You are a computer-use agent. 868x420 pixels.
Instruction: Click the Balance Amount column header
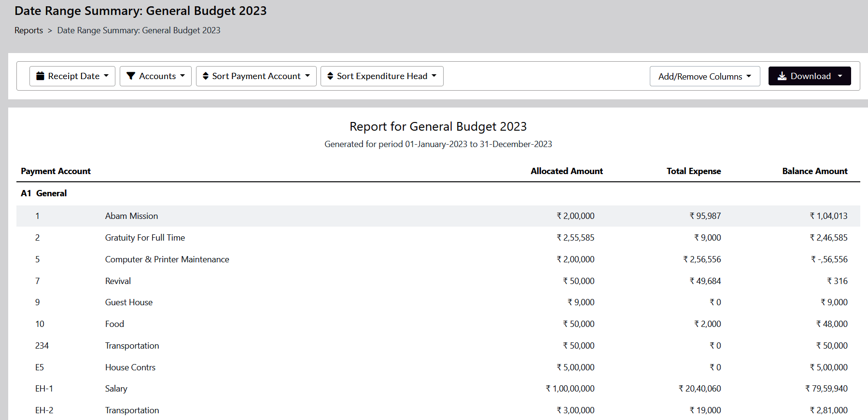coord(814,171)
